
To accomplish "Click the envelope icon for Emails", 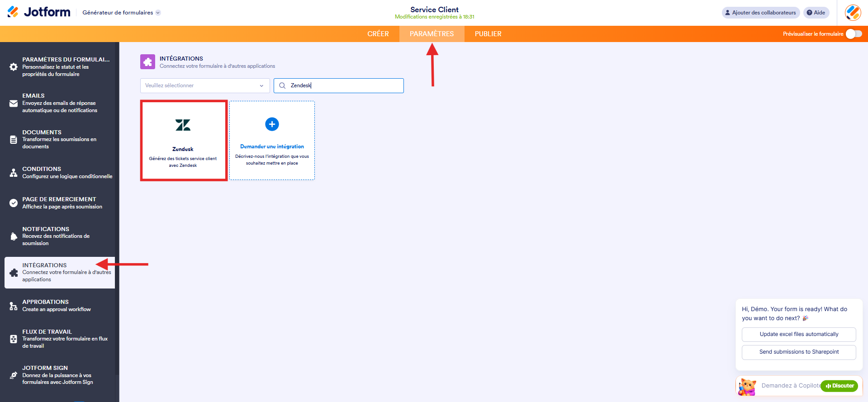I will (x=14, y=104).
